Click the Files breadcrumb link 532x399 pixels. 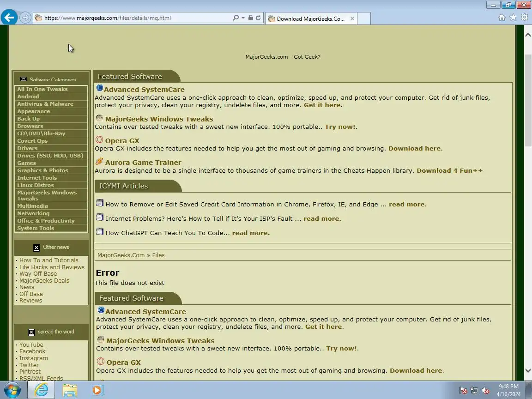point(158,255)
